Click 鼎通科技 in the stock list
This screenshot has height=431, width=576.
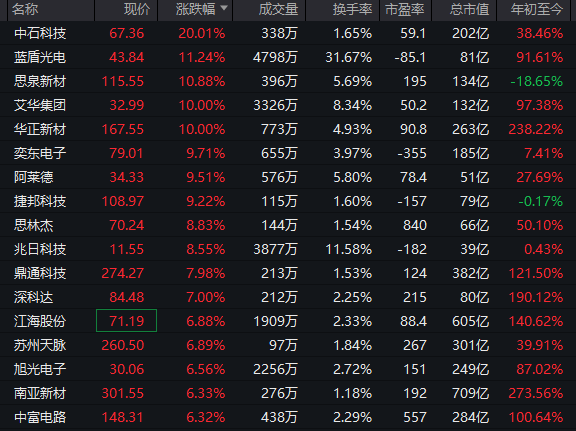pos(40,273)
